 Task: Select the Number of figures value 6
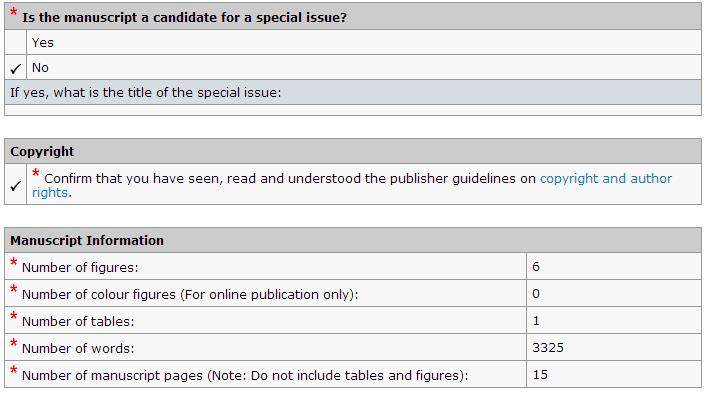click(537, 267)
